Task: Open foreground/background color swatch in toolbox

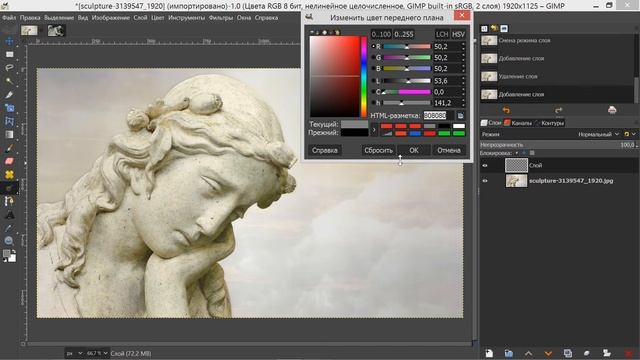Action: pos(9,256)
